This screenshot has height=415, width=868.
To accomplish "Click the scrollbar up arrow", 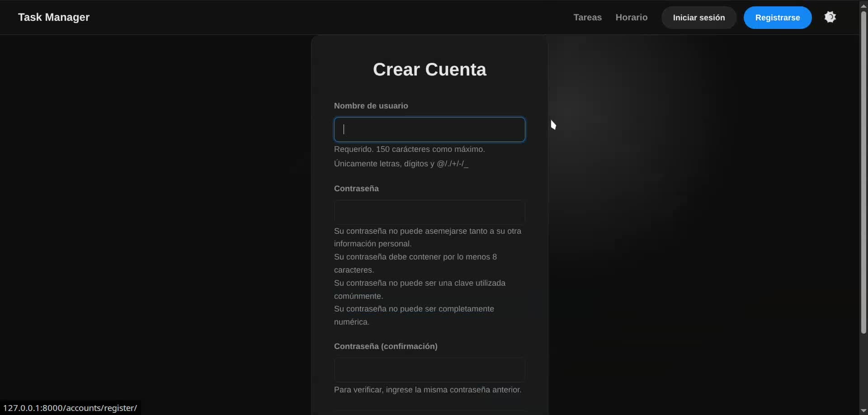I will pyautogui.click(x=863, y=5).
